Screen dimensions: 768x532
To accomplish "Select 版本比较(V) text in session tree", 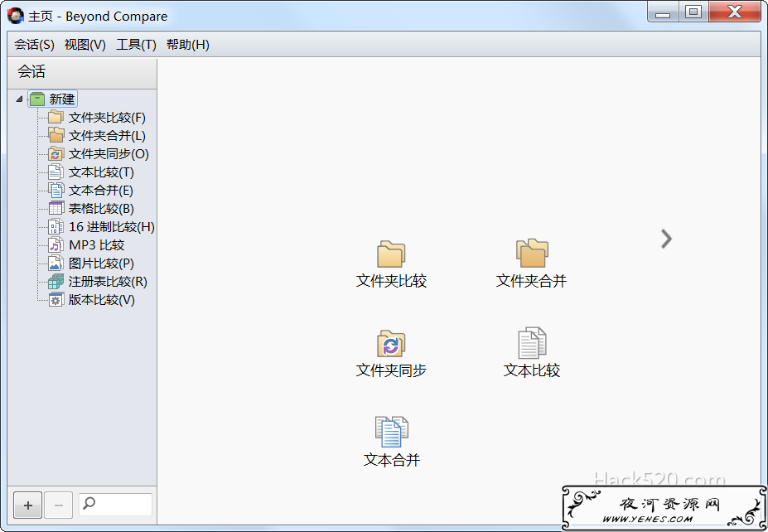I will pos(101,300).
